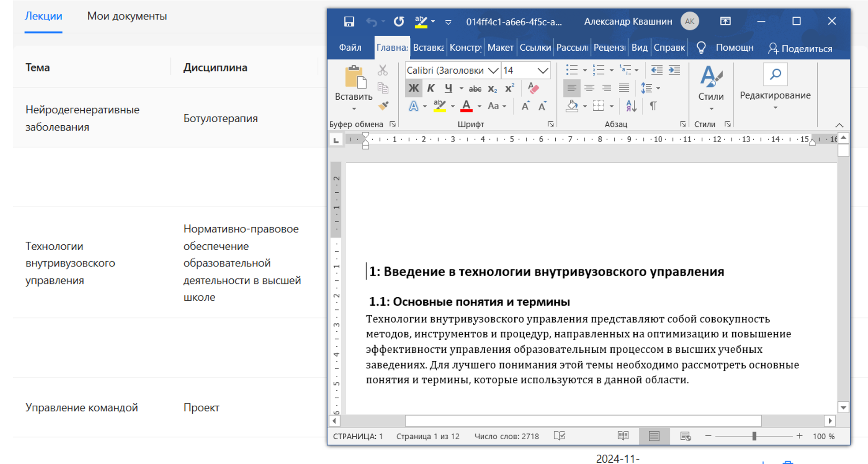This screenshot has height=464, width=868.
Task: Switch to the Вставка ribbon tab
Action: (428, 48)
